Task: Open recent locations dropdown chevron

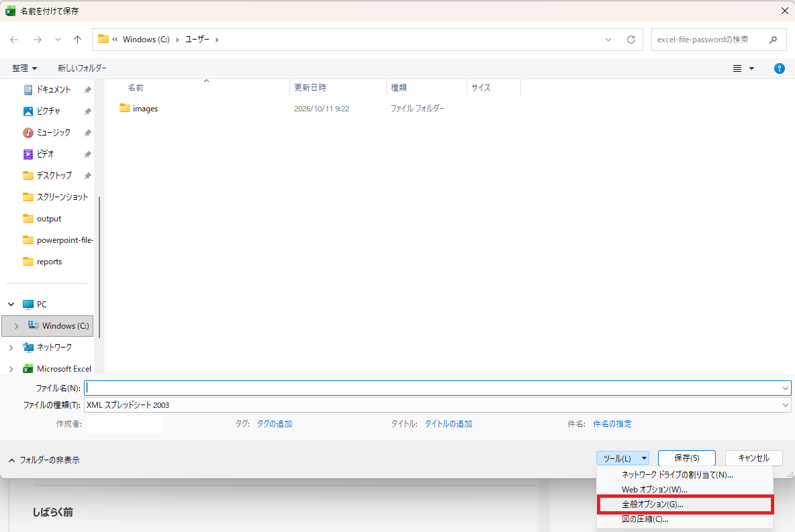Action: [x=58, y=40]
